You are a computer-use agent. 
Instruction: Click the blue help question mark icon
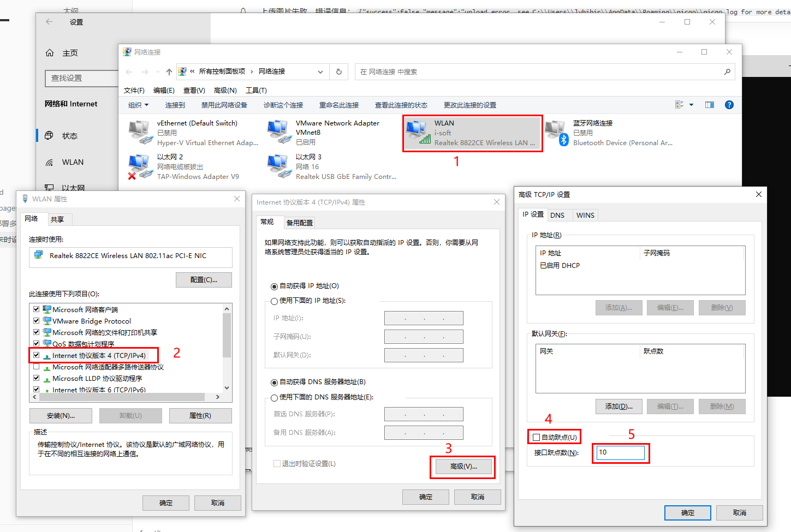click(x=729, y=105)
